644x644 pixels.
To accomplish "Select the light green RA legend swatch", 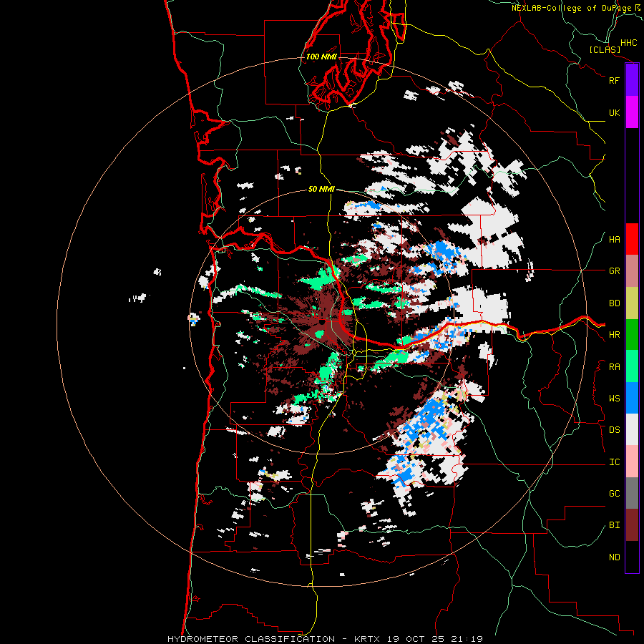I will [632, 366].
